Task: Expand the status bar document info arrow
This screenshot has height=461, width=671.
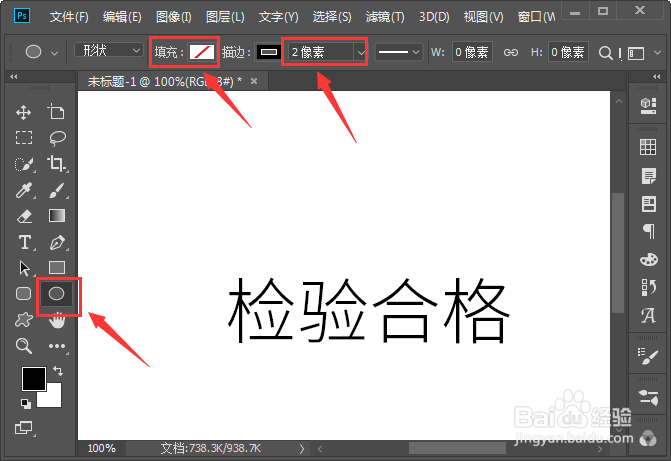Action: tap(301, 449)
